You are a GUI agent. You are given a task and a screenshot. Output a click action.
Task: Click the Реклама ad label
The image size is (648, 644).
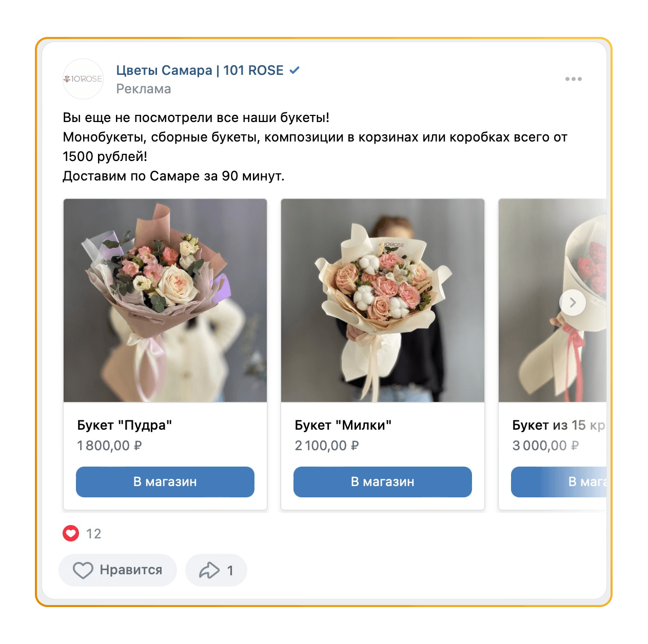coord(144,89)
